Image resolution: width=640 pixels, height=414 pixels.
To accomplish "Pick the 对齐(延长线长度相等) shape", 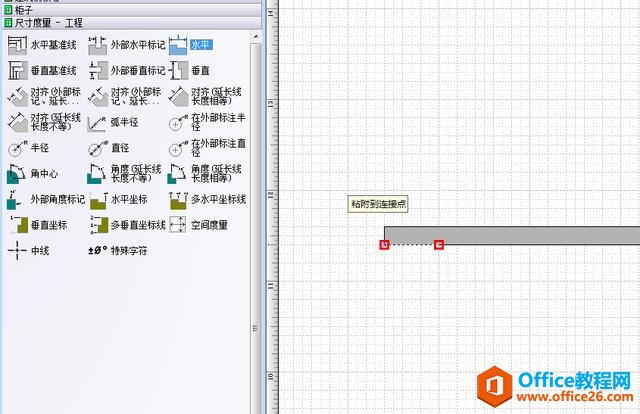I will [206, 96].
